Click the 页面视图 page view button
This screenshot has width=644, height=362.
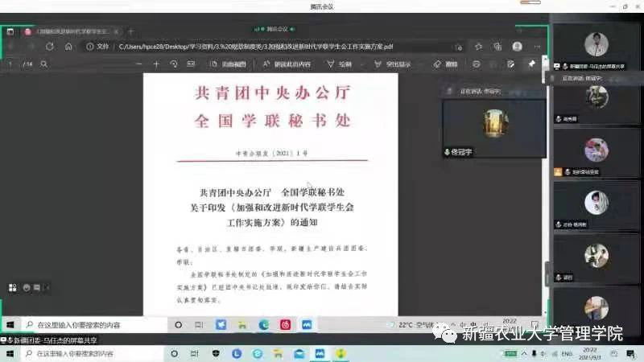[x=229, y=64]
